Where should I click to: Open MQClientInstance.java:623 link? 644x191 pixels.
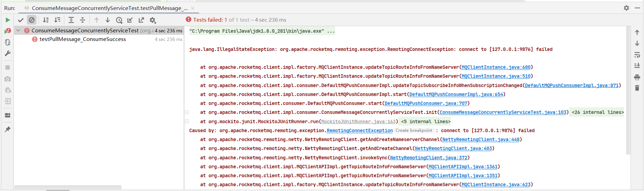496,184
